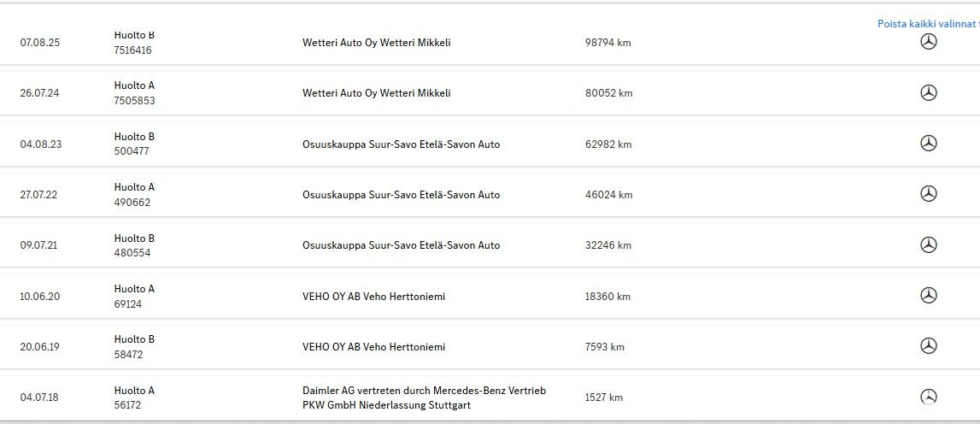Click Mercedes icon for 04.07.18 service row
This screenshot has height=424, width=980.
[928, 397]
